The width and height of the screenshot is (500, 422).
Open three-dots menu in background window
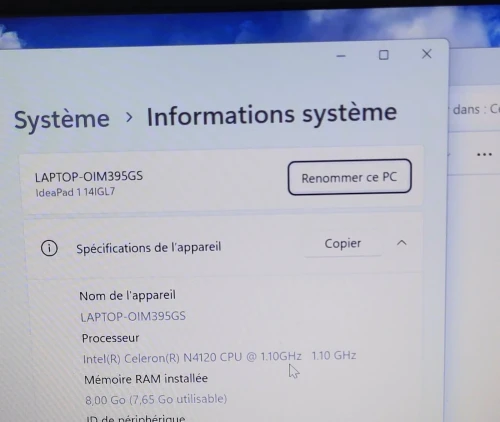pos(484,154)
